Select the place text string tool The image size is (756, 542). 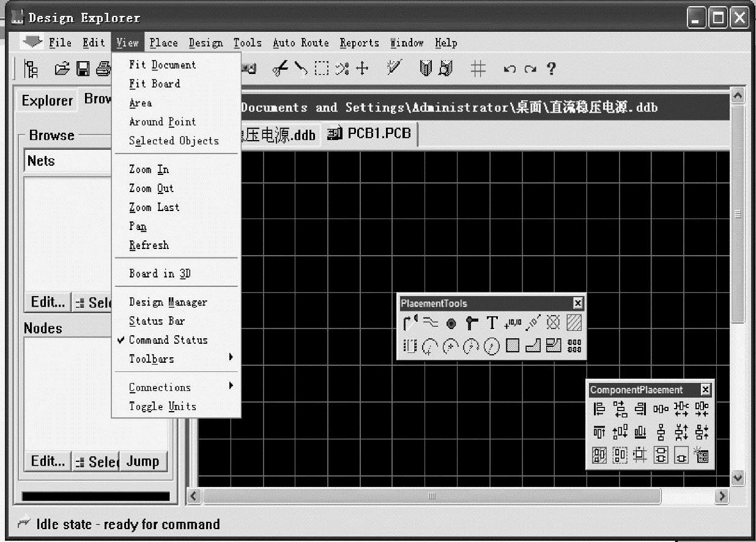pos(492,322)
